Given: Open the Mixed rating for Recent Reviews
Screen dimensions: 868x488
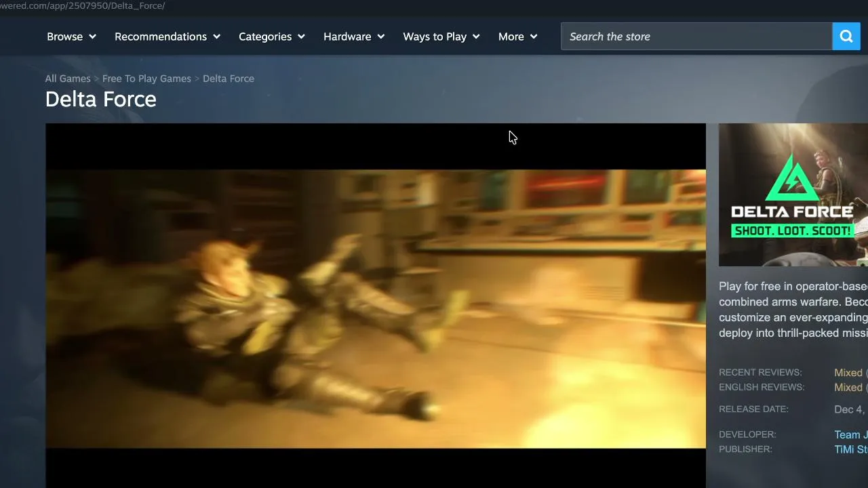Looking at the screenshot, I should 848,373.
